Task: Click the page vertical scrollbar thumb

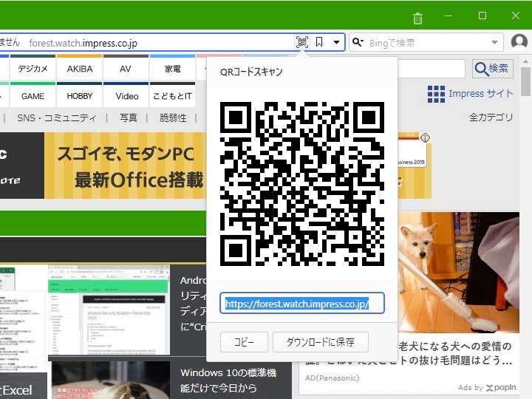Action: pos(525,82)
